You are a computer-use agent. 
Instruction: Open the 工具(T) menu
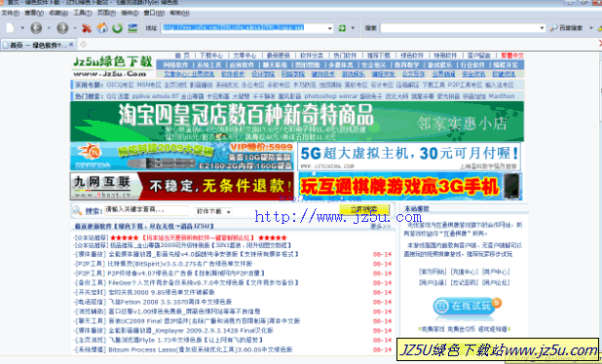[83, 13]
